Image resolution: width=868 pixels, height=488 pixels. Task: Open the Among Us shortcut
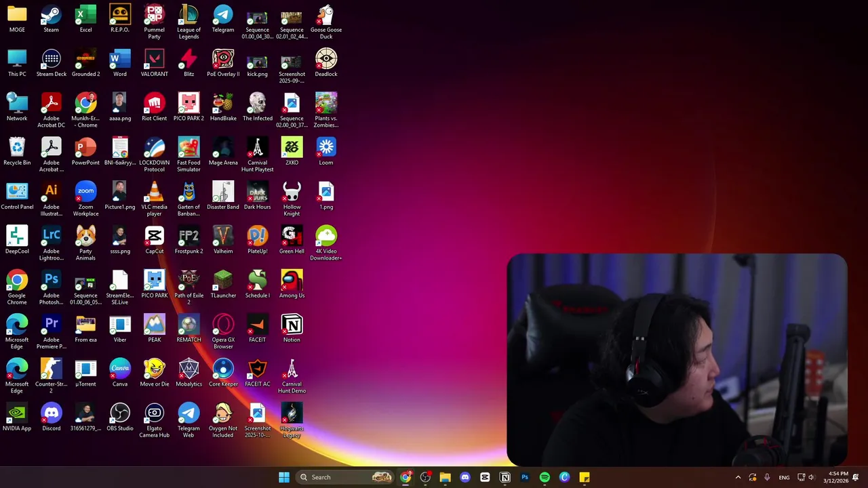click(x=292, y=285)
